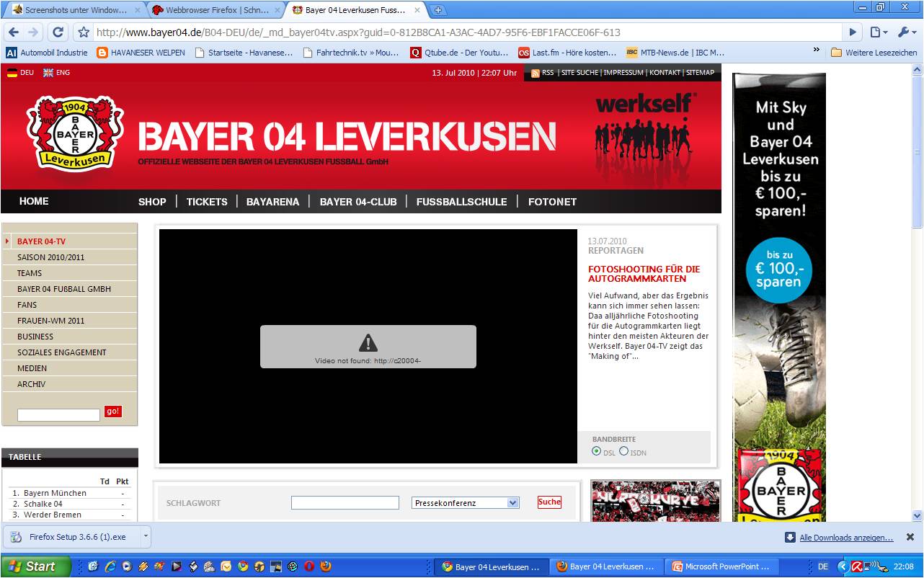Open the IMPRESSUM link
The width and height of the screenshot is (924, 578).
point(623,73)
